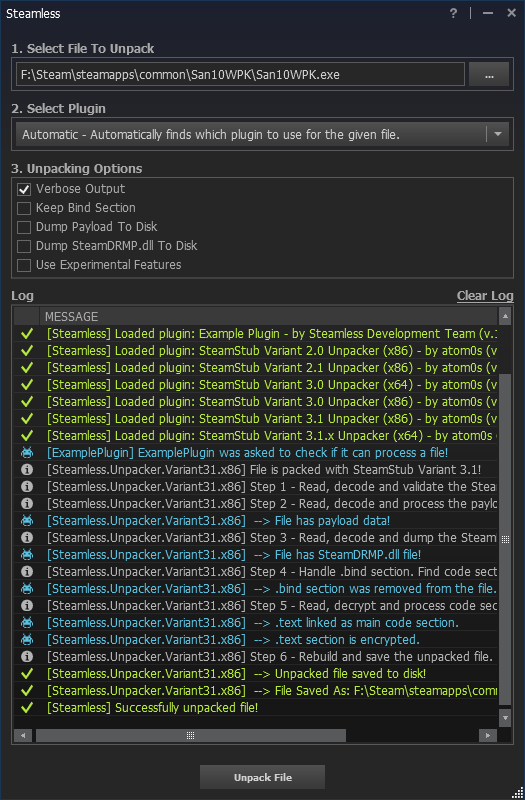Click checkmark icon on Variant 3.0 Unpacker (x86) row

pos(27,402)
